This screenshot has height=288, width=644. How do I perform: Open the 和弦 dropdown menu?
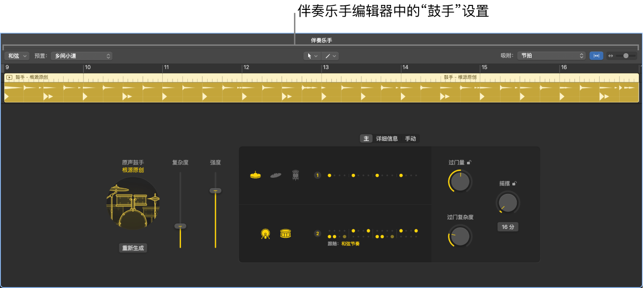coord(17,56)
